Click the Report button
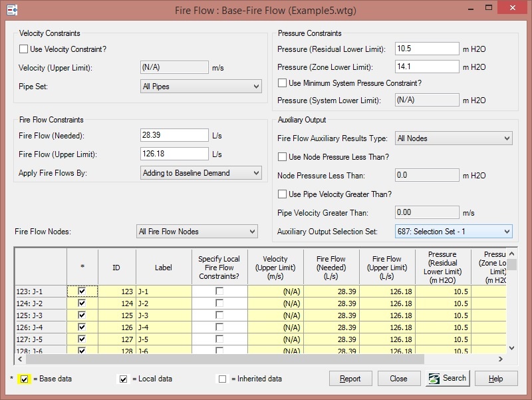532x400 pixels. pyautogui.click(x=350, y=378)
